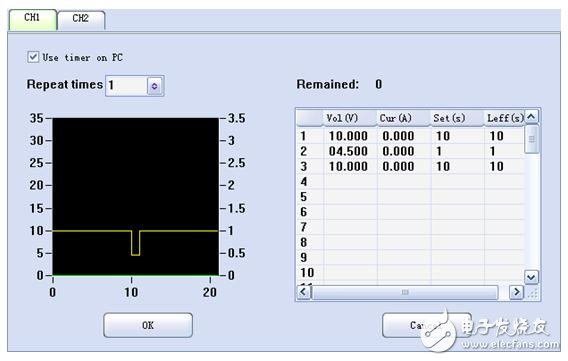Click the table scroll right arrow
This screenshot has height=361, width=568.
click(x=517, y=292)
